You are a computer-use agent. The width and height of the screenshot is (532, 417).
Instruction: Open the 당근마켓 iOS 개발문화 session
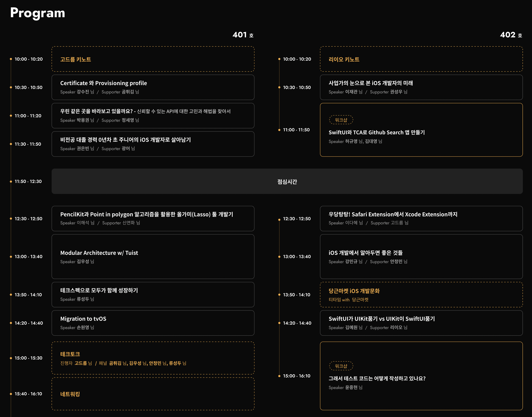421,295
